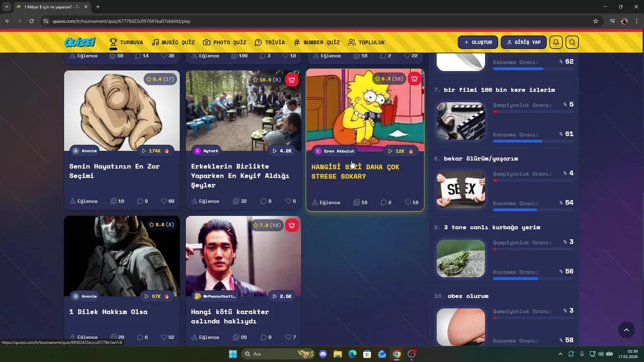Open the Senin Hayatının En Zor Seçimi quiz
Image resolution: width=644 pixels, height=362 pixels.
pyautogui.click(x=114, y=171)
